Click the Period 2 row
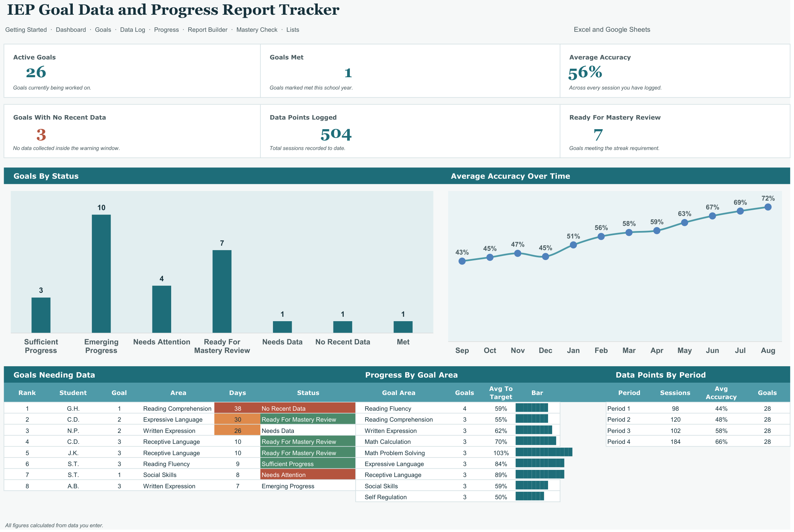This screenshot has height=532, width=794. click(698, 419)
